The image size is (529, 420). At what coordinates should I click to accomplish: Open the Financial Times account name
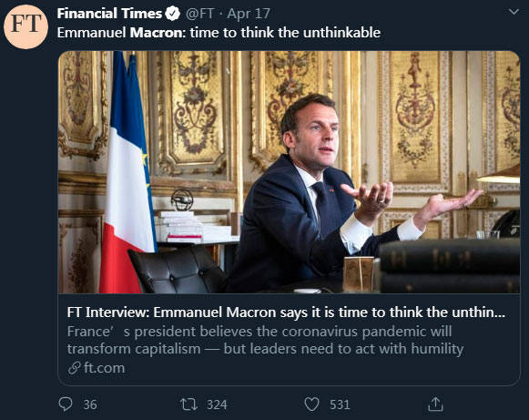(109, 14)
